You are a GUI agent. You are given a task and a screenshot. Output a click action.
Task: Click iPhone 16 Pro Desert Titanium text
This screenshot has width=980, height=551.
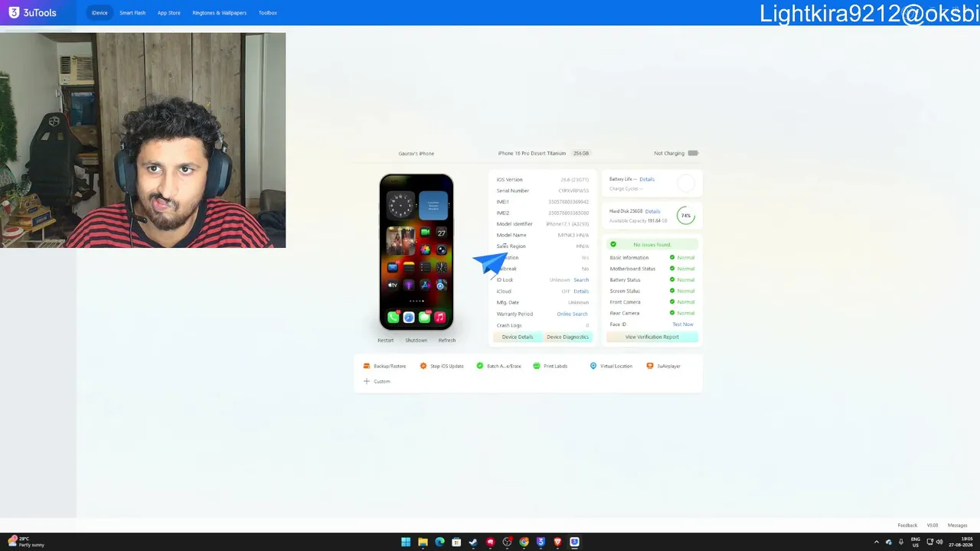click(x=532, y=153)
